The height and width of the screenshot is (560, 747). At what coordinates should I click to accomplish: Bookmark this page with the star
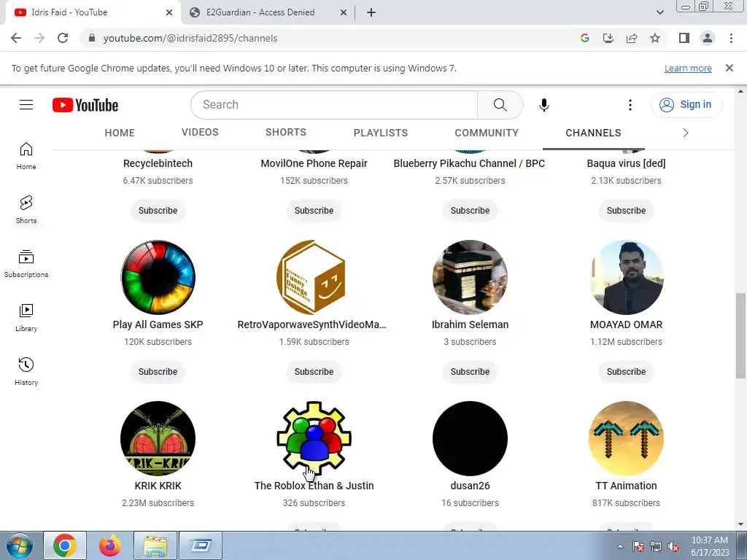click(655, 38)
